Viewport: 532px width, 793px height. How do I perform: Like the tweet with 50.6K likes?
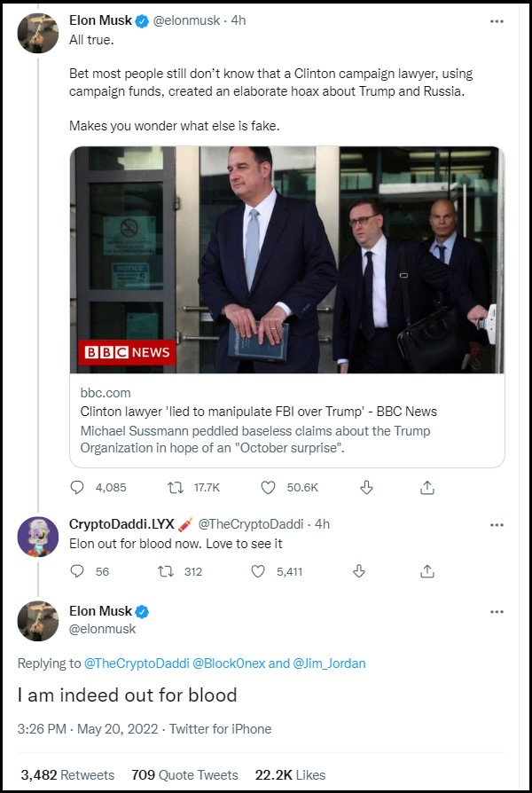pos(268,488)
